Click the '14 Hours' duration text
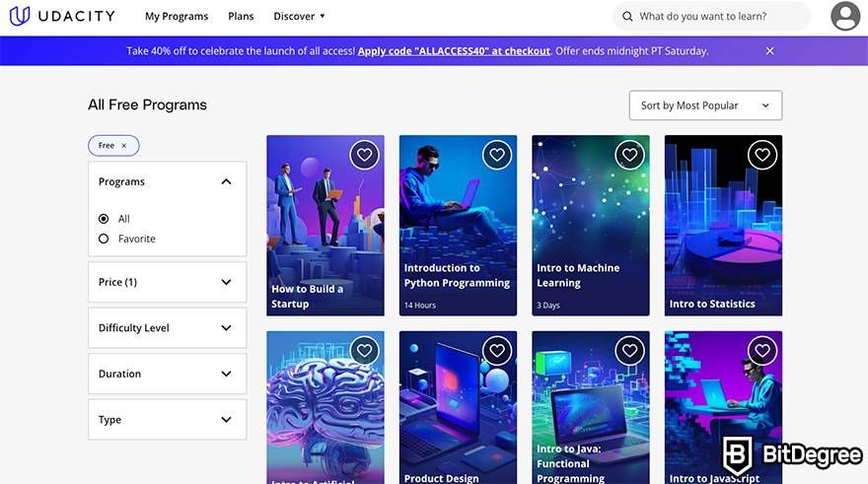 419,306
